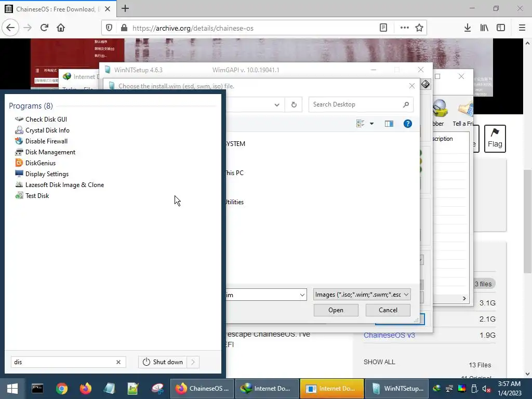Expand the file name combo box

(302, 295)
